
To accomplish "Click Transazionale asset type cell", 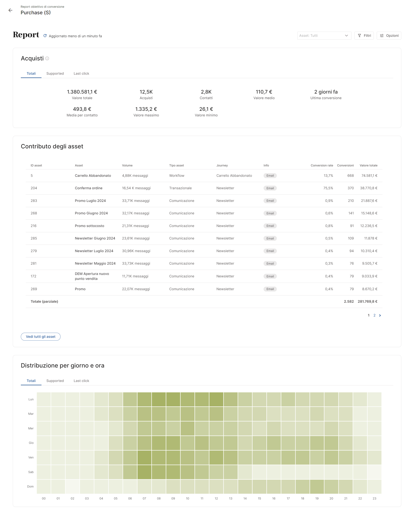I will click(181, 188).
